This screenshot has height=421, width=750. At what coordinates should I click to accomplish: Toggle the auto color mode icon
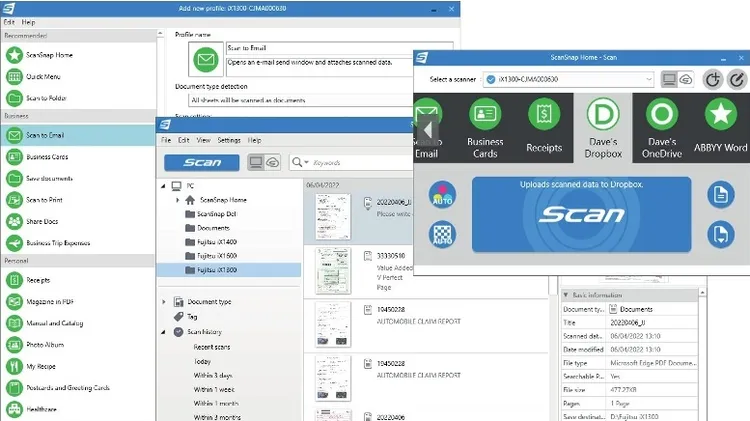pyautogui.click(x=442, y=195)
